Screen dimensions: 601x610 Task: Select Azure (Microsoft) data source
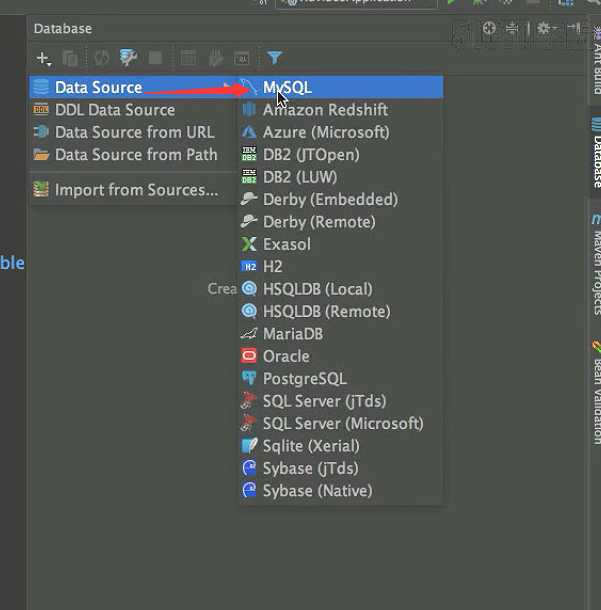(x=341, y=132)
